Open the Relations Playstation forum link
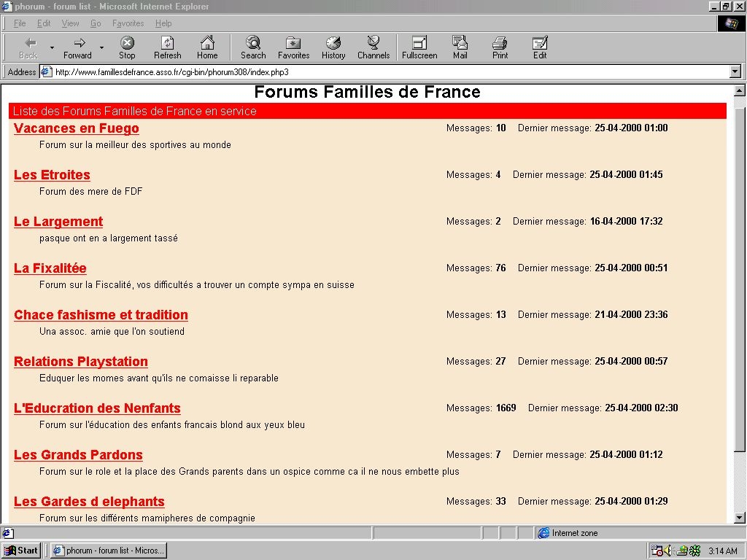The height and width of the screenshot is (560, 747). pos(80,362)
